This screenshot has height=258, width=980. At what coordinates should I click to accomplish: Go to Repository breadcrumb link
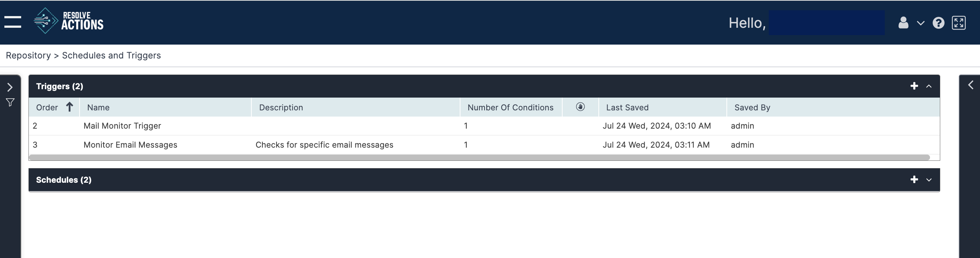click(28, 55)
